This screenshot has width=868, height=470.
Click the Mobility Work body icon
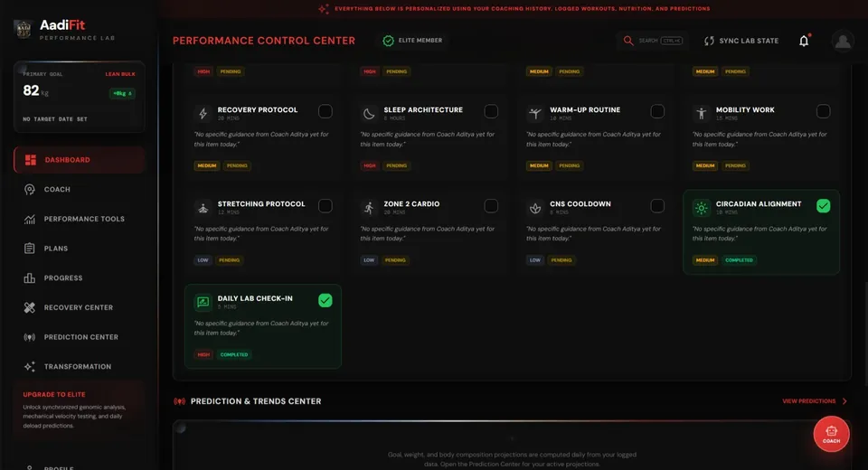pos(702,114)
